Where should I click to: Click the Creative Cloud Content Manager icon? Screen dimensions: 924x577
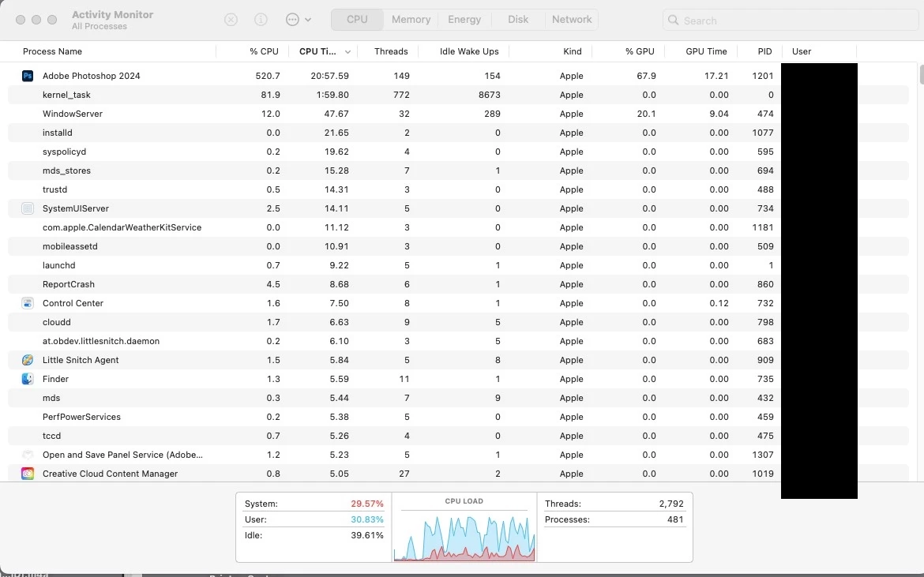[x=28, y=474]
